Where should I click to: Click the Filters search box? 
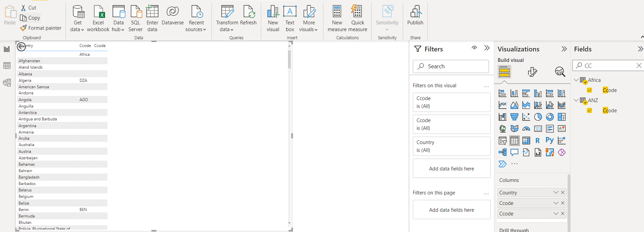click(451, 66)
